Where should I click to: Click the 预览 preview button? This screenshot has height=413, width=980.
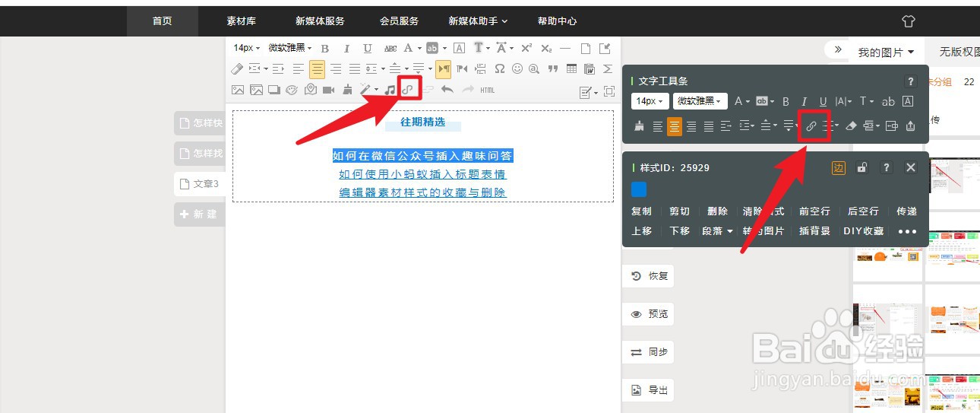[x=648, y=314]
